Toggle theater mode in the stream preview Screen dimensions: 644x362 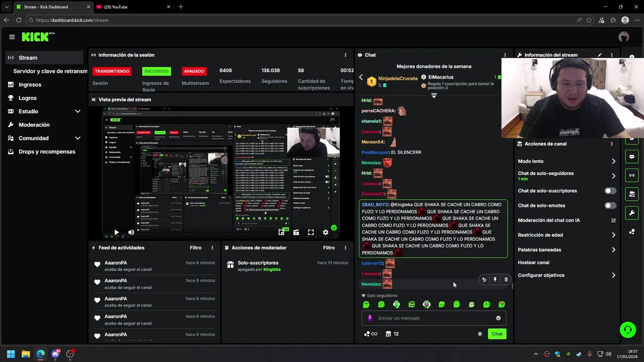coord(296,232)
